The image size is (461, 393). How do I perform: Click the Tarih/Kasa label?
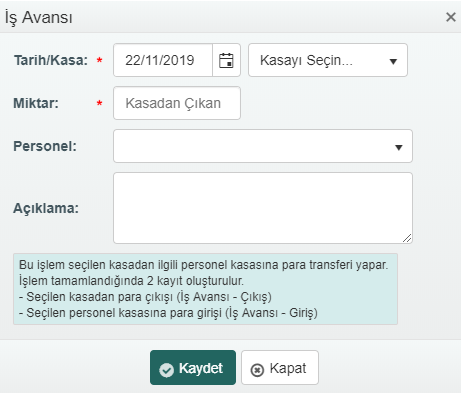point(51,60)
